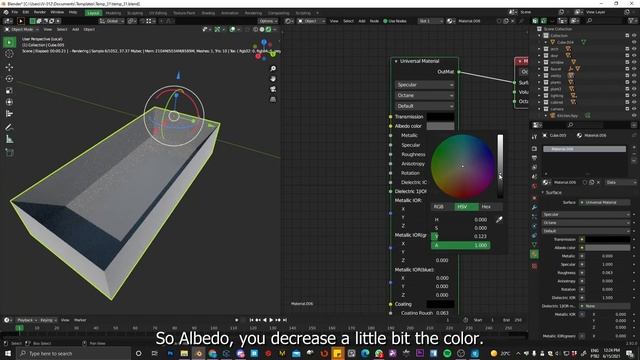Click the Windows Start button

point(8,353)
